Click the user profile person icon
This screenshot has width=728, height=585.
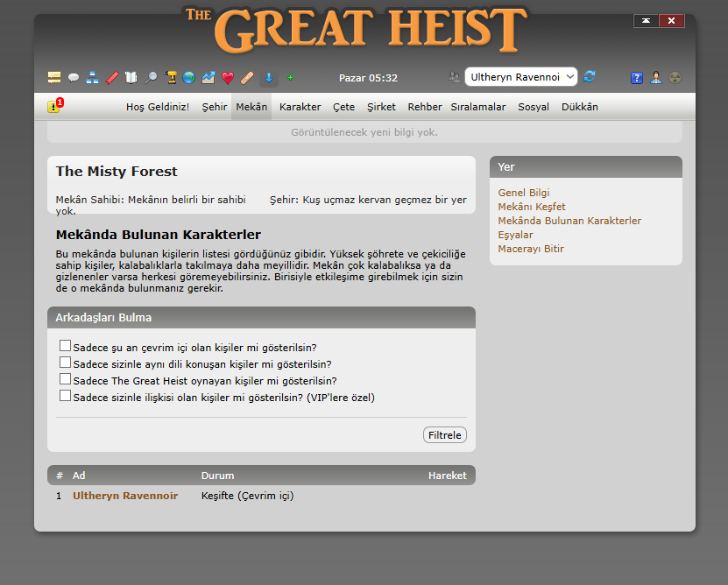coord(656,78)
